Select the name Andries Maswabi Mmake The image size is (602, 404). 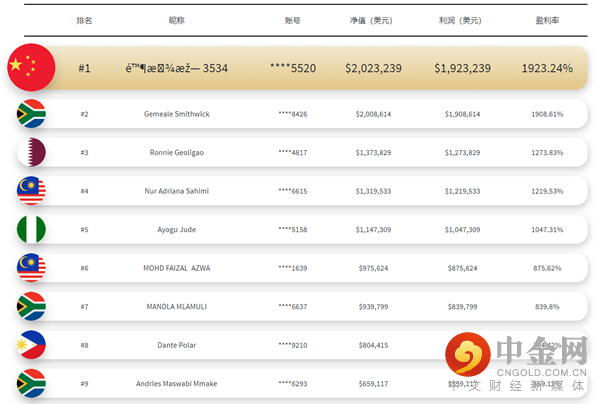point(177,384)
